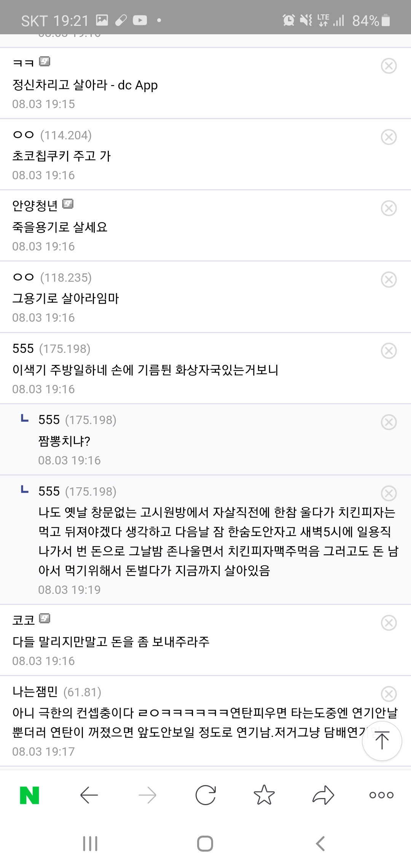Reload the page with the refresh icon
This screenshot has height=868, width=411.
(205, 795)
